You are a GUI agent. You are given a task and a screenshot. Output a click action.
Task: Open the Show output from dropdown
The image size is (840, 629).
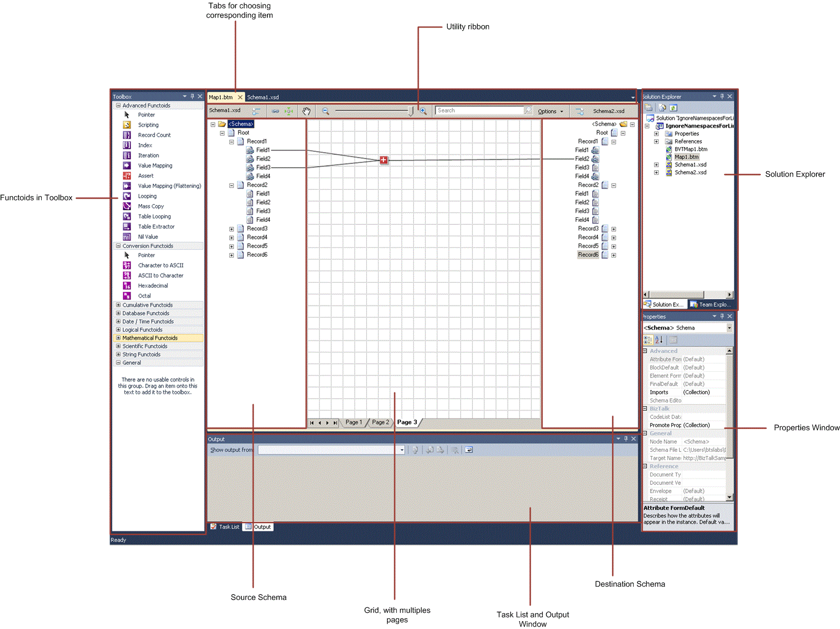402,449
